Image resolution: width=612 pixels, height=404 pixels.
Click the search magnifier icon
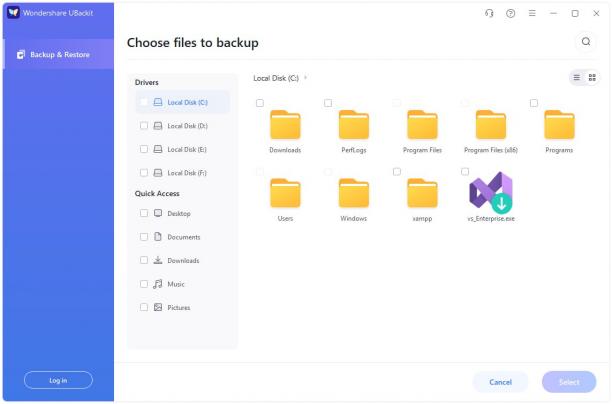point(586,41)
